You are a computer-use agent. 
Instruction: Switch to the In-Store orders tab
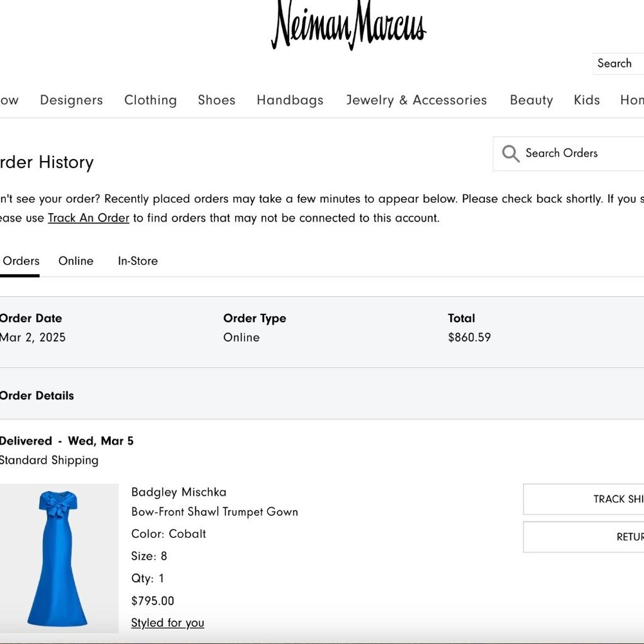tap(138, 261)
